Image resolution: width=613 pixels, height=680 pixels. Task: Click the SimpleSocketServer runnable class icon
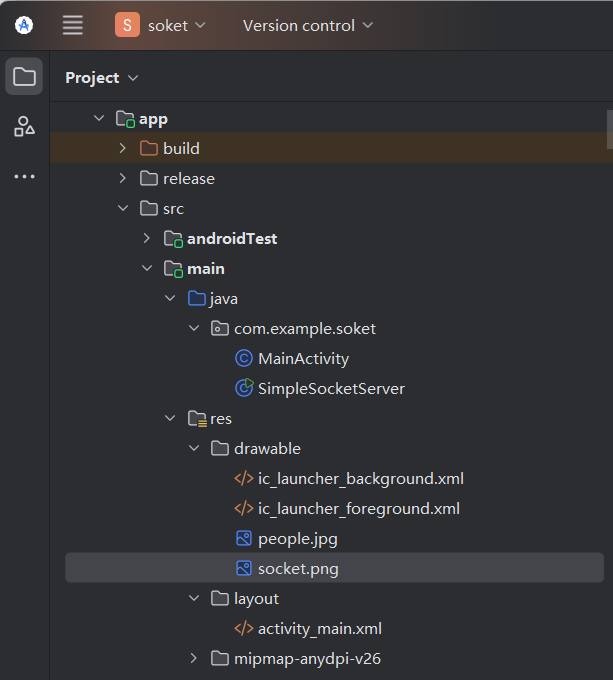[244, 388]
